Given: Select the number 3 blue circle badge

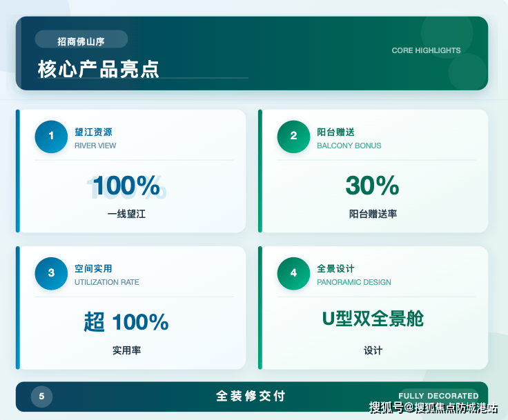Looking at the screenshot, I should tap(51, 273).
